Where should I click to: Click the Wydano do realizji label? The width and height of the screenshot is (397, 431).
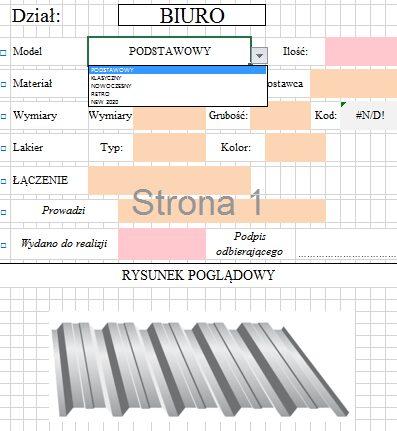(64, 244)
